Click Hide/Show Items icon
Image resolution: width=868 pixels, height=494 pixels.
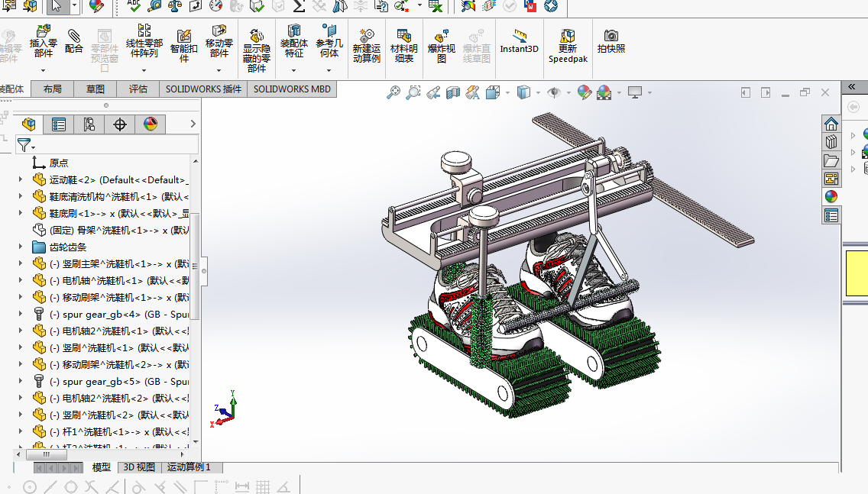[553, 92]
